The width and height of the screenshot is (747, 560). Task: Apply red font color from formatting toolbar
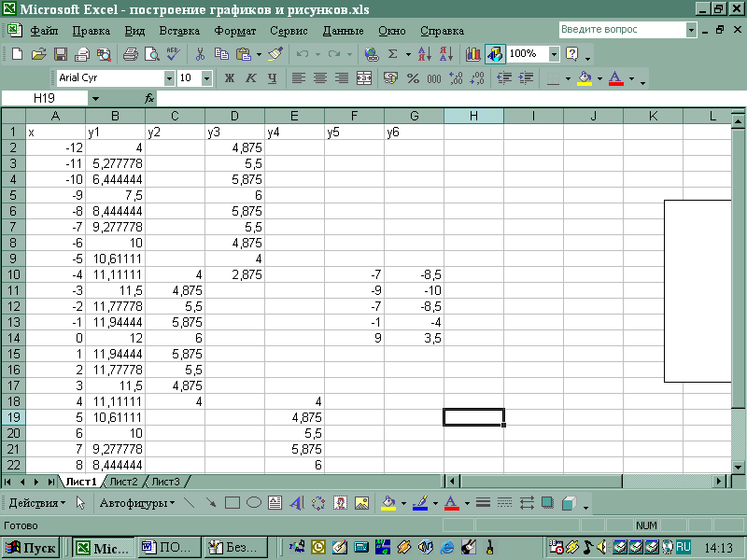click(616, 78)
